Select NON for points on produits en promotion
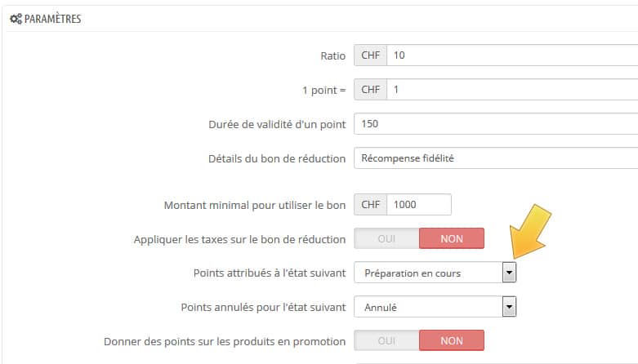The height and width of the screenshot is (364, 638). [452, 341]
